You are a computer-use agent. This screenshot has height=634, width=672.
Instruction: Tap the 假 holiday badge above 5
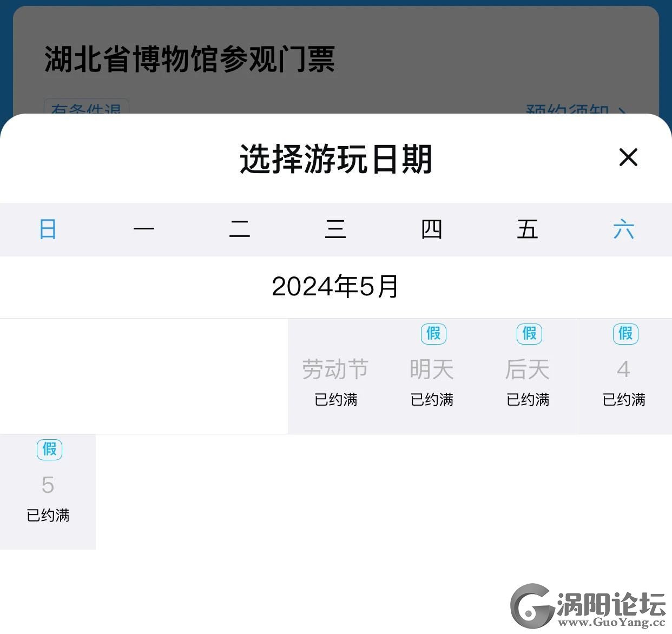point(50,450)
